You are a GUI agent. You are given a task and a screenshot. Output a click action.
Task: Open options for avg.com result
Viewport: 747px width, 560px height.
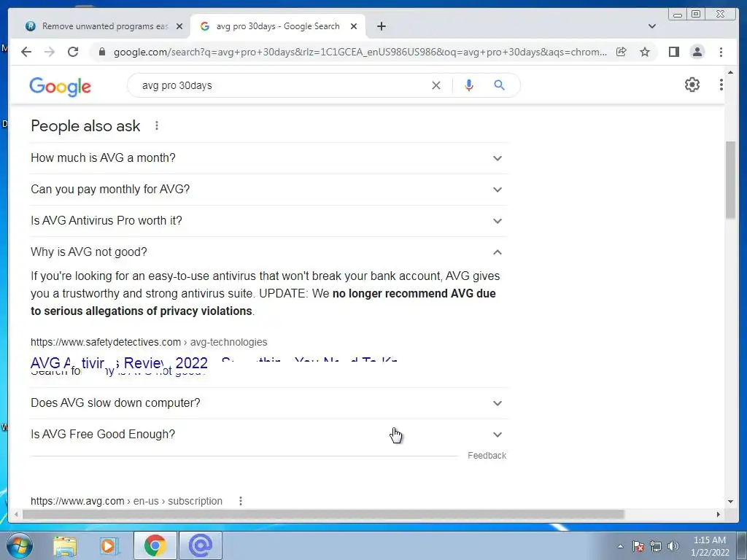point(241,501)
